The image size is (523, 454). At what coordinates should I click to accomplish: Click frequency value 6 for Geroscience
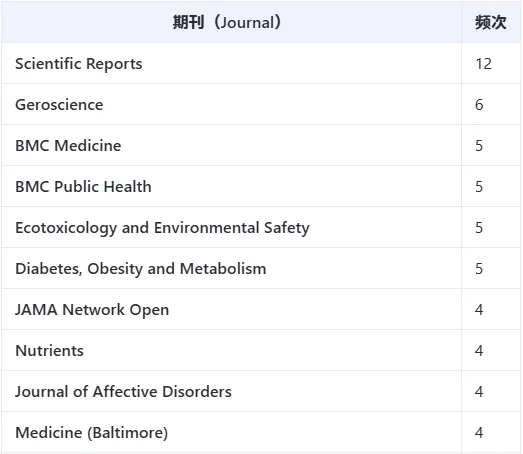[479, 105]
